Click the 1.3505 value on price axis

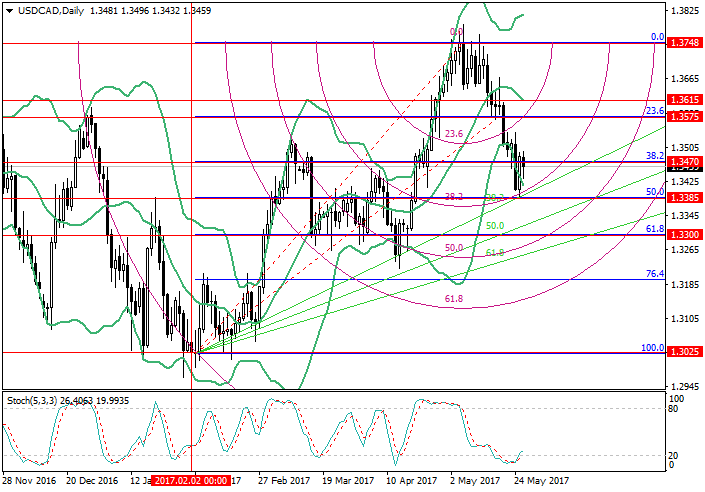pyautogui.click(x=685, y=148)
